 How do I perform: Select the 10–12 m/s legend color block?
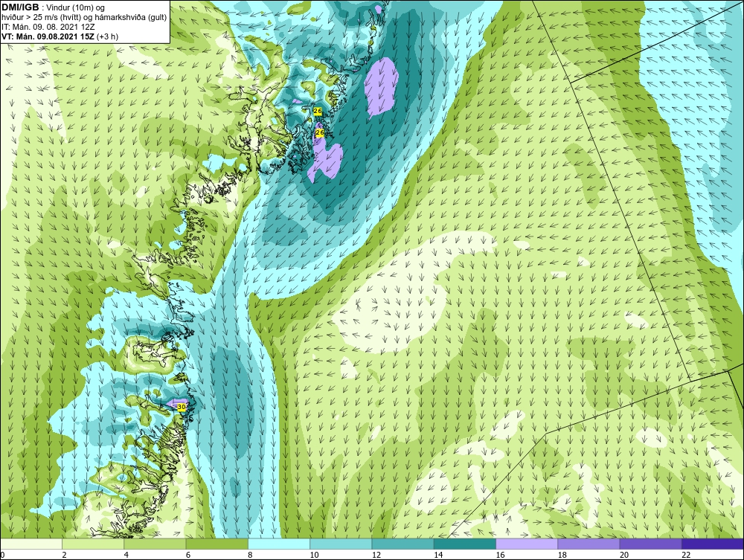(341, 544)
